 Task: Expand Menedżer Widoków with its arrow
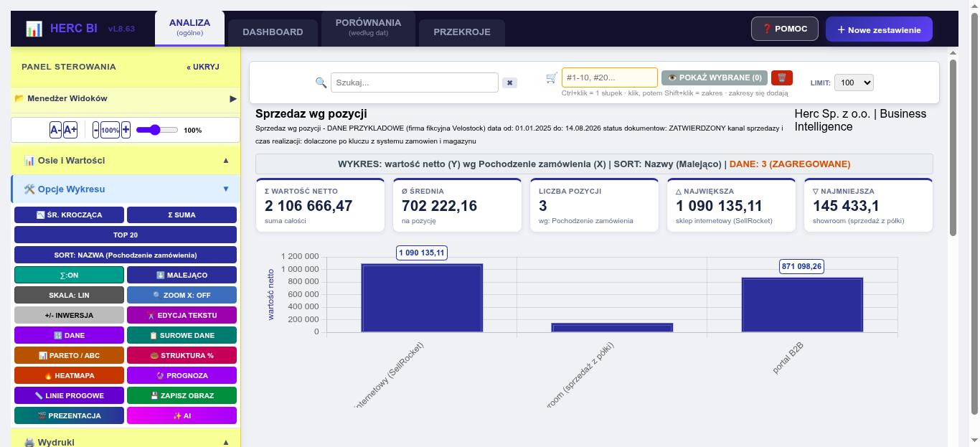tap(233, 98)
